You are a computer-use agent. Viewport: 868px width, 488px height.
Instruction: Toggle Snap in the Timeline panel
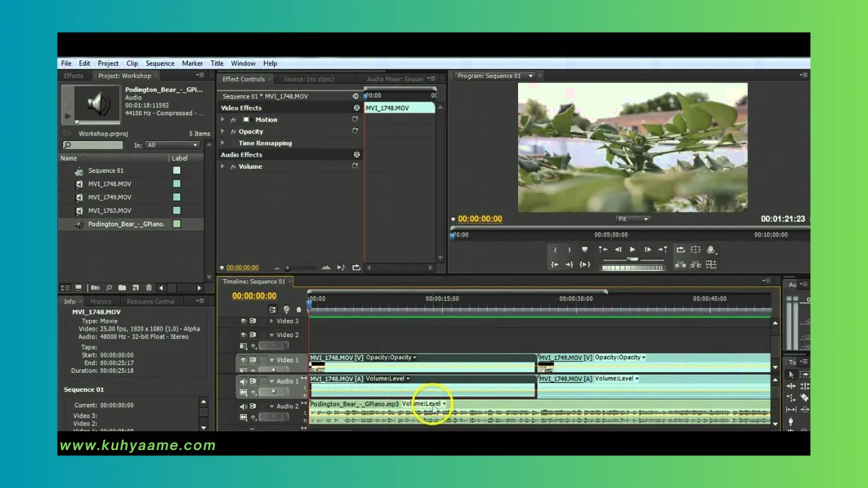click(273, 309)
